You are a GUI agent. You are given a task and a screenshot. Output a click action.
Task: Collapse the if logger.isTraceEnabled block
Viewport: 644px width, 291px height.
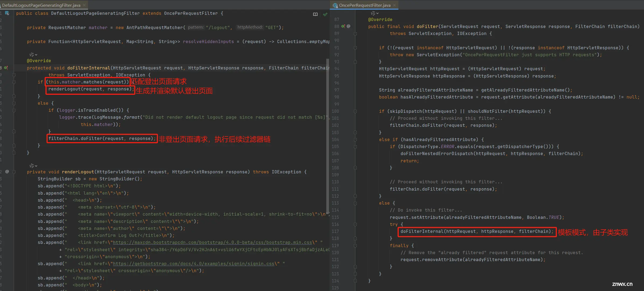point(14,110)
